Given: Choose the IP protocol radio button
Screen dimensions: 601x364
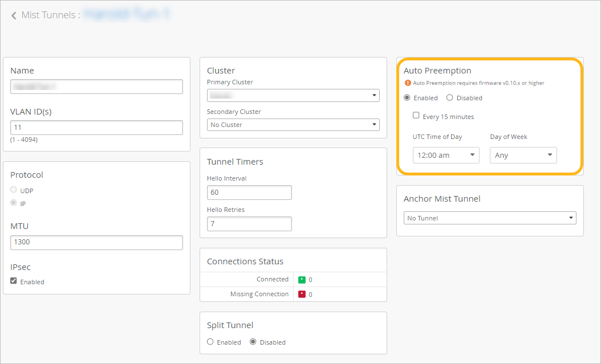Looking at the screenshot, I should pyautogui.click(x=14, y=203).
